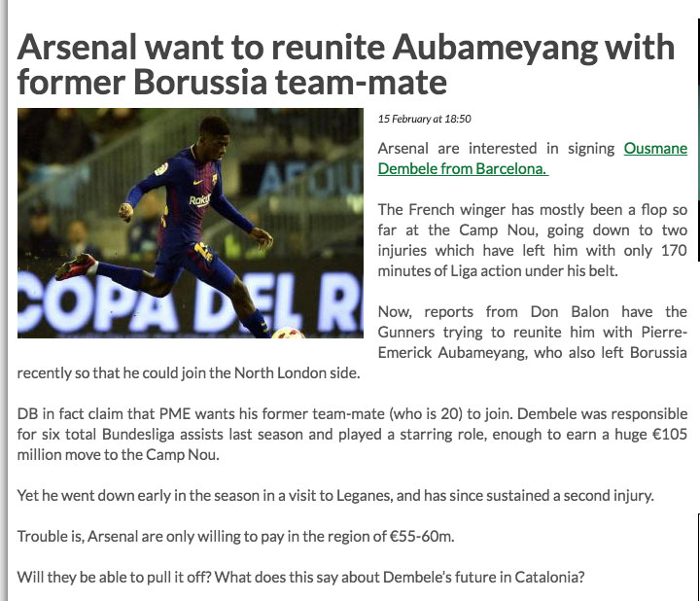Click the paragraph beginning 'DB in fact claim'

(x=352, y=434)
